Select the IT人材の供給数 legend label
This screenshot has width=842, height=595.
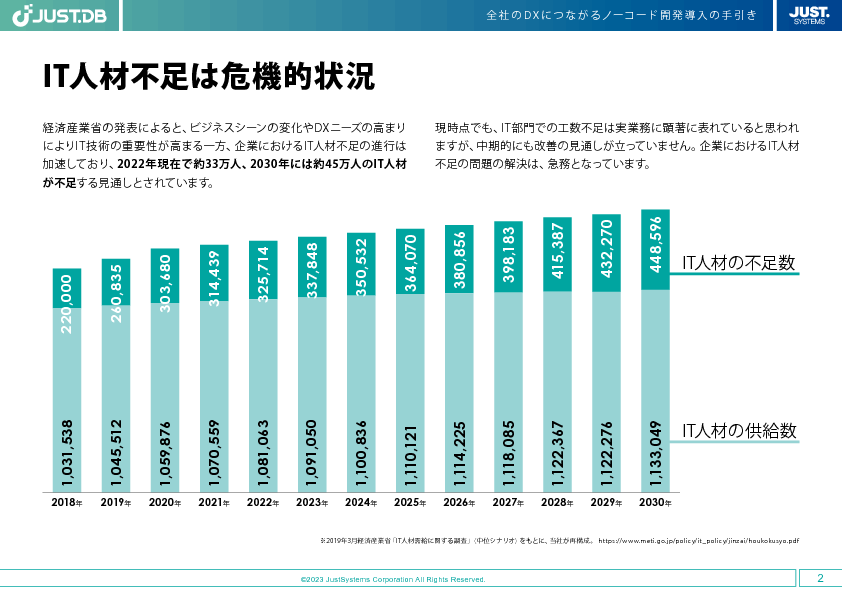point(738,431)
